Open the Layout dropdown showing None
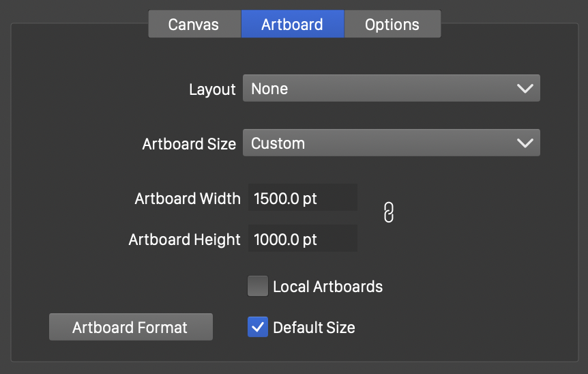Viewport: 588px width, 374px height. point(382,89)
